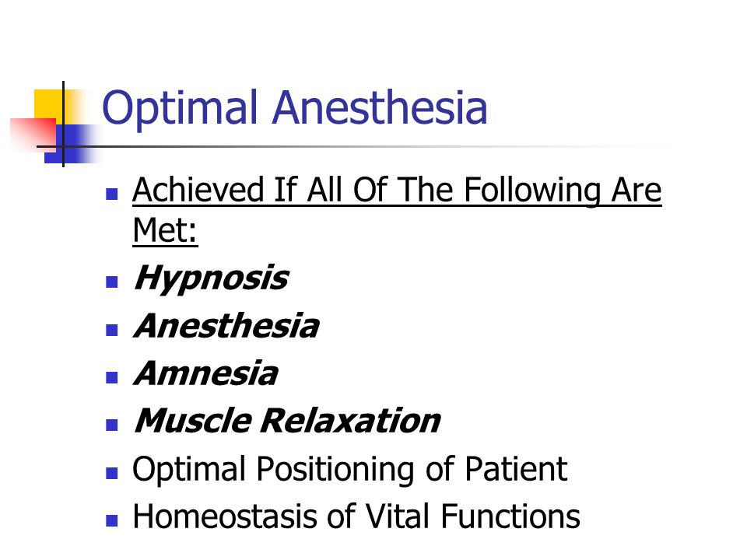Click the bullet before Amnesia

[x=111, y=378]
